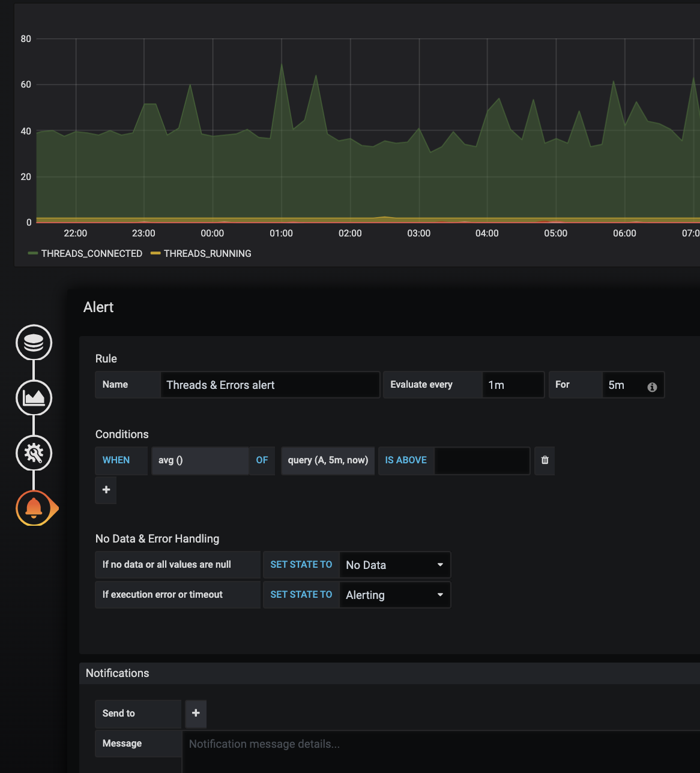700x773 pixels.
Task: Open the execution error Alerting dropdown
Action: (395, 595)
